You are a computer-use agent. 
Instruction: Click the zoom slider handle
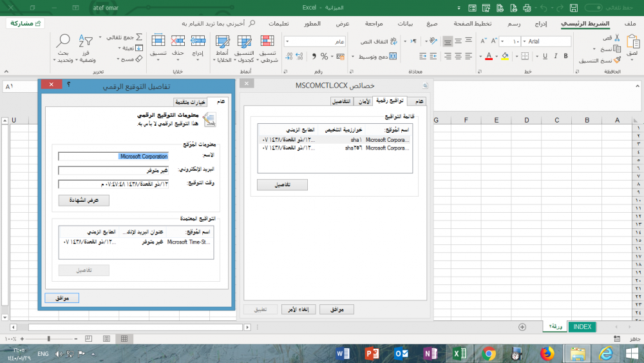[49, 338]
